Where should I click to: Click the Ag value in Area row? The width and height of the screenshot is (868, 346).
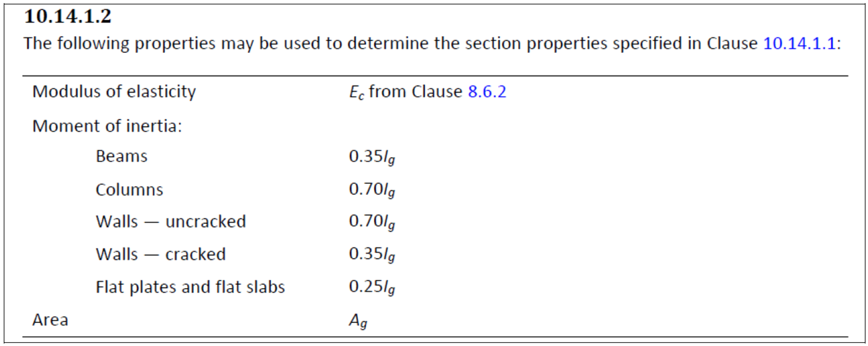[x=358, y=321]
